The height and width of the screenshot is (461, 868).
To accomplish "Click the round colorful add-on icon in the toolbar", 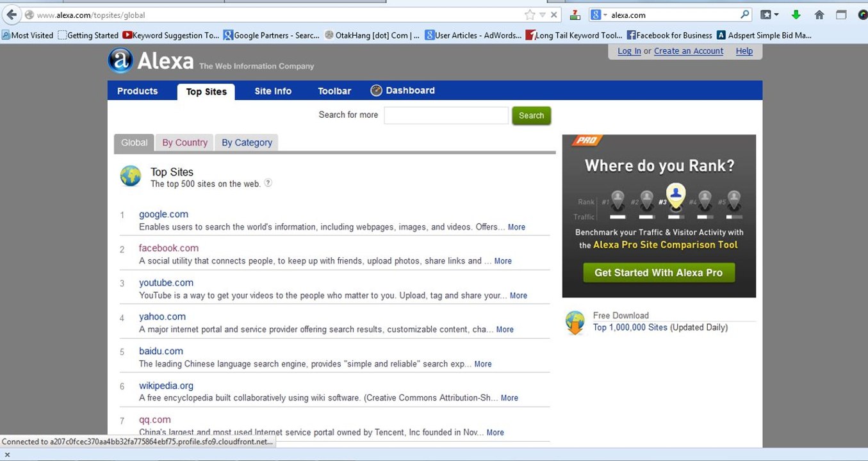I will point(862,15).
